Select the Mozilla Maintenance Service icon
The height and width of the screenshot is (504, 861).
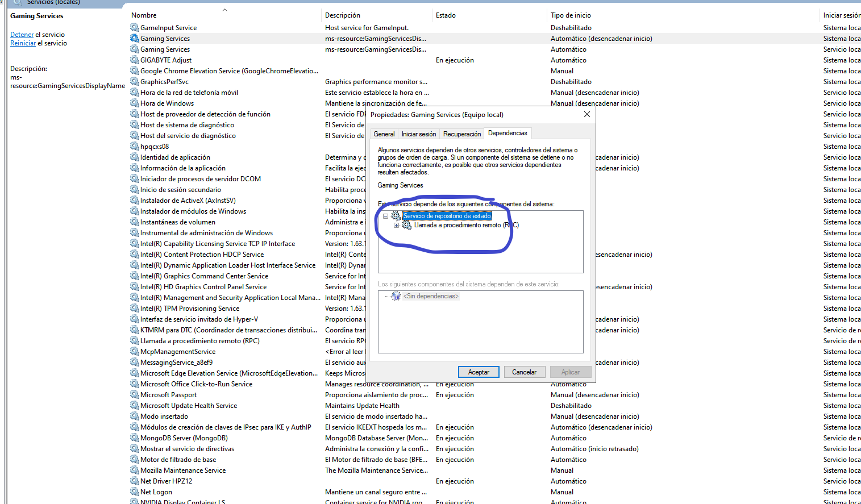coord(135,470)
